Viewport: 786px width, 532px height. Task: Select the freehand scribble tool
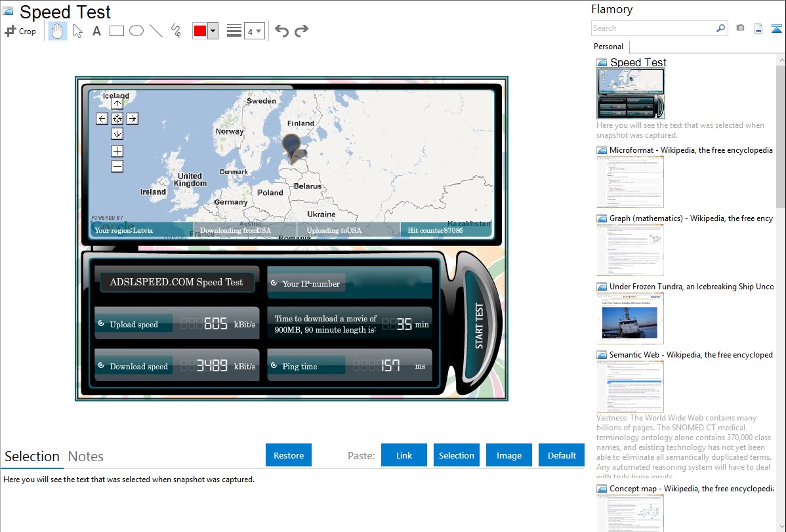pyautogui.click(x=176, y=31)
